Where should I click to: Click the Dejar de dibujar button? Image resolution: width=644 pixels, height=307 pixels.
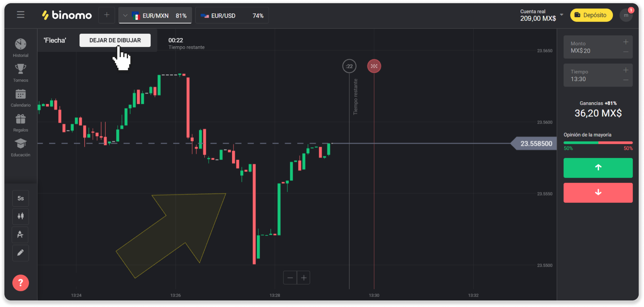115,40
